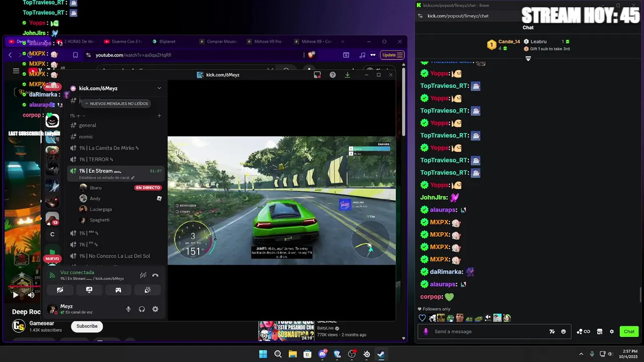644x362 pixels.
Task: Toggle Discord noise suppression icon
Action: pos(143,275)
